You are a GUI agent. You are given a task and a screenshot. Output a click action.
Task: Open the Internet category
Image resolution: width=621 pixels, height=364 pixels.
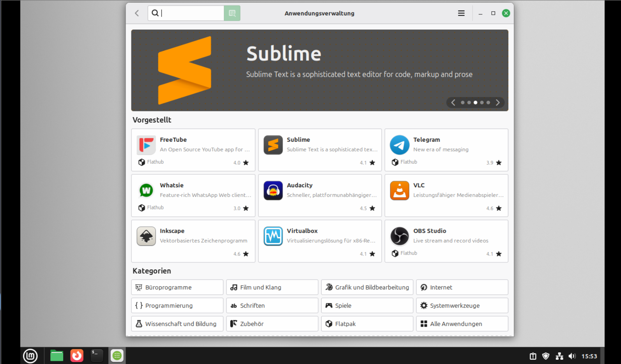pyautogui.click(x=462, y=287)
